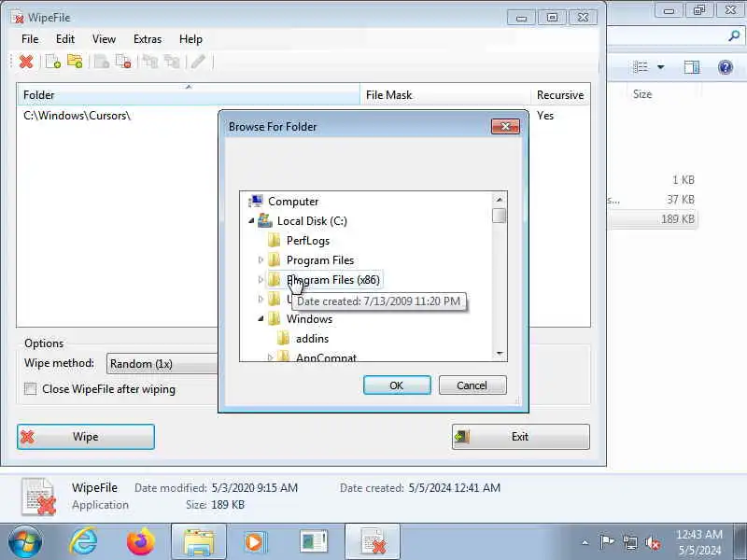Click the greyed-out document toolbar icon
Screen dimensions: 747x560
point(101,62)
